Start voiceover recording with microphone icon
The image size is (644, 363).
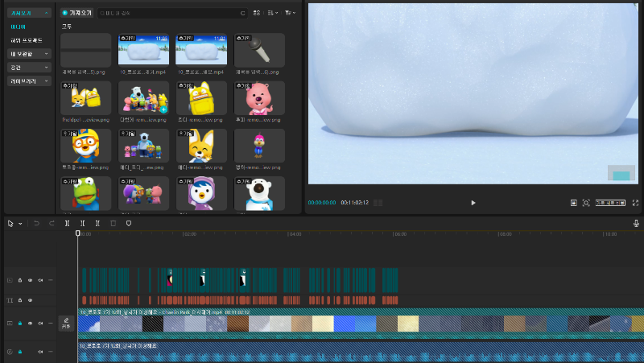636,224
